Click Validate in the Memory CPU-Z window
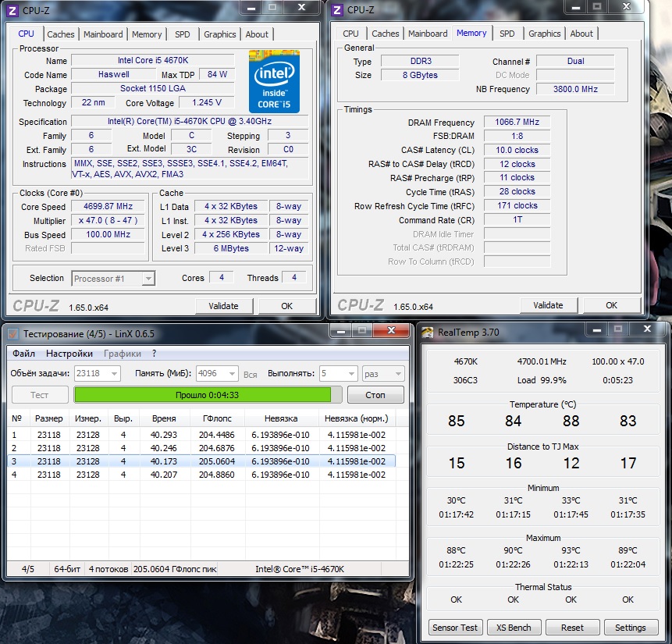The width and height of the screenshot is (672, 644). (x=547, y=305)
